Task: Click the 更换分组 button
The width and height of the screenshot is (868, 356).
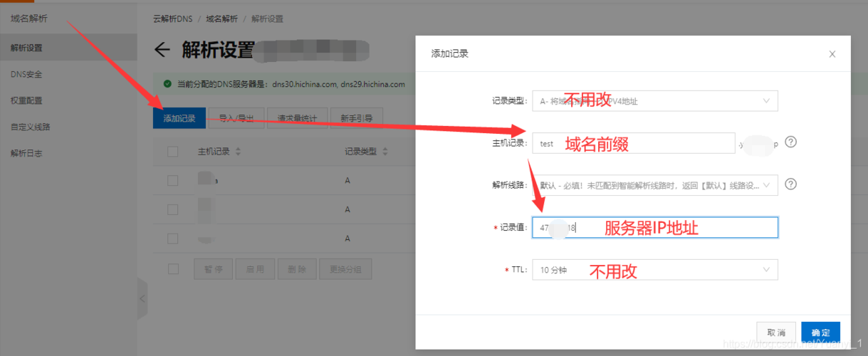Action: coord(346,269)
